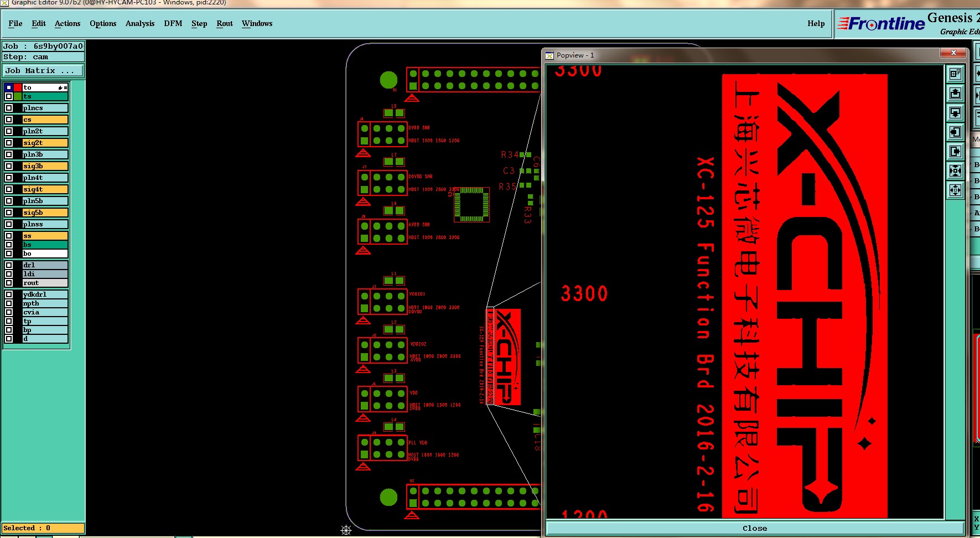Pan left in the Popview window
The height and width of the screenshot is (538, 980).
pyautogui.click(x=955, y=132)
